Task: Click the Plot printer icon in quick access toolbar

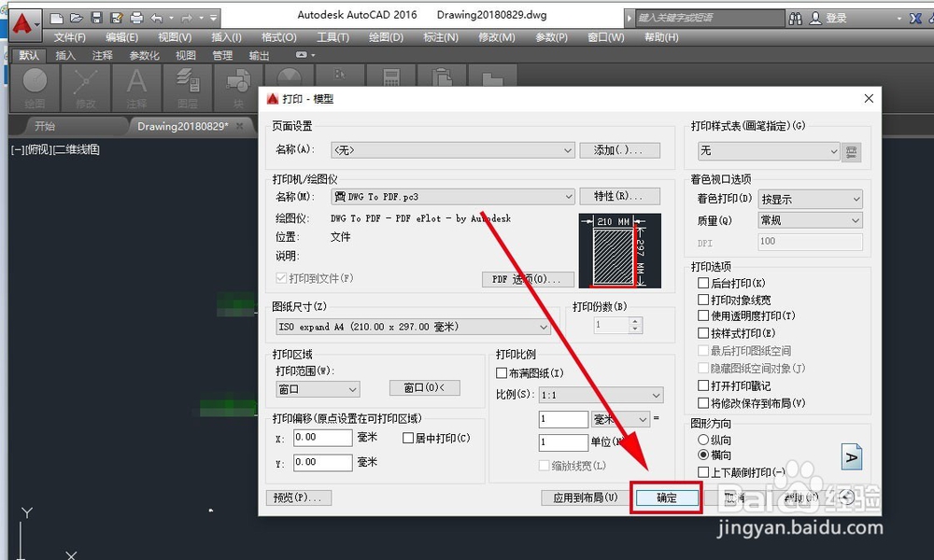Action: coord(136,19)
